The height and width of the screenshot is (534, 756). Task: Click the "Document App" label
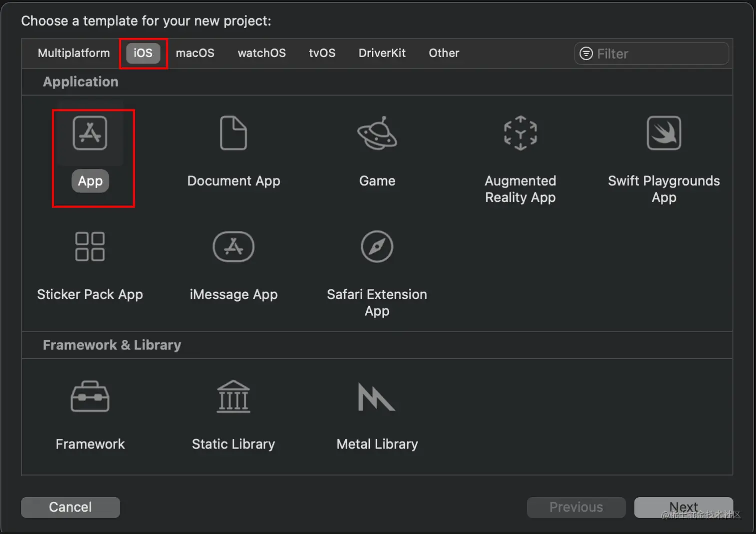[x=234, y=181]
